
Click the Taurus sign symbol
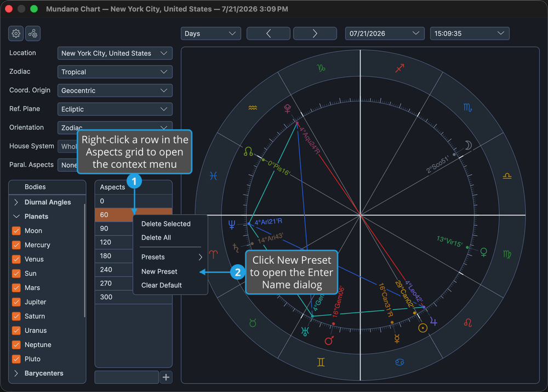coord(253,323)
